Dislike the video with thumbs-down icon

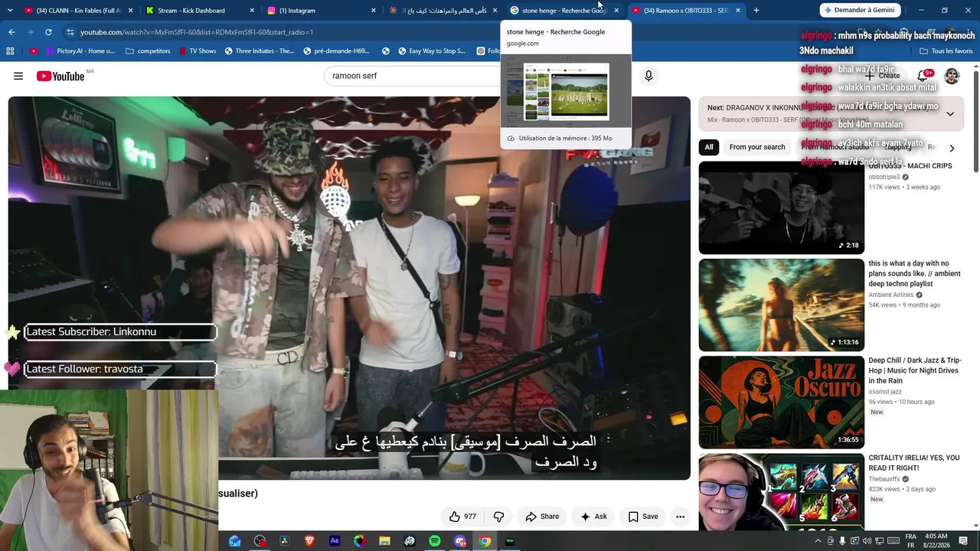pyautogui.click(x=498, y=517)
